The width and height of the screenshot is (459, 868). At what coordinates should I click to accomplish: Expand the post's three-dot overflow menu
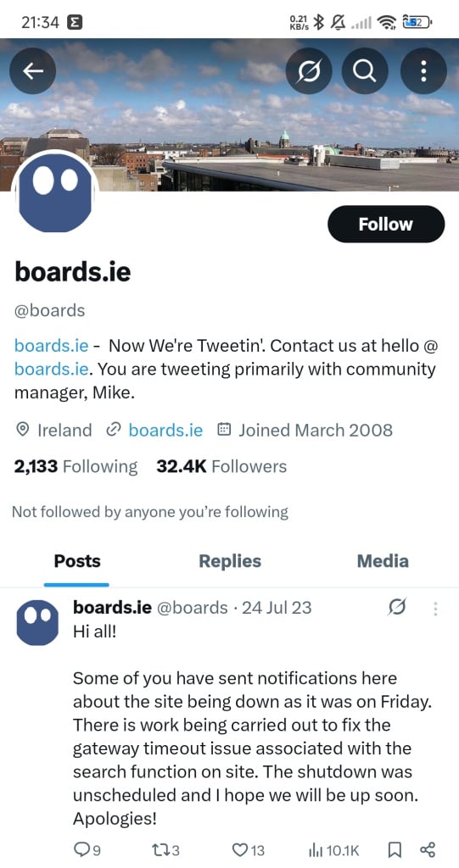coord(436,609)
